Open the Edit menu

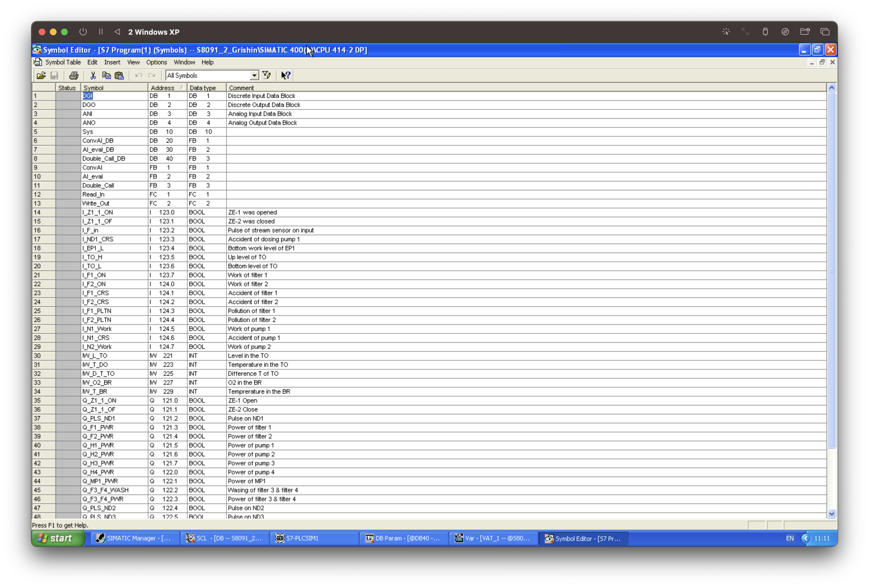[92, 62]
